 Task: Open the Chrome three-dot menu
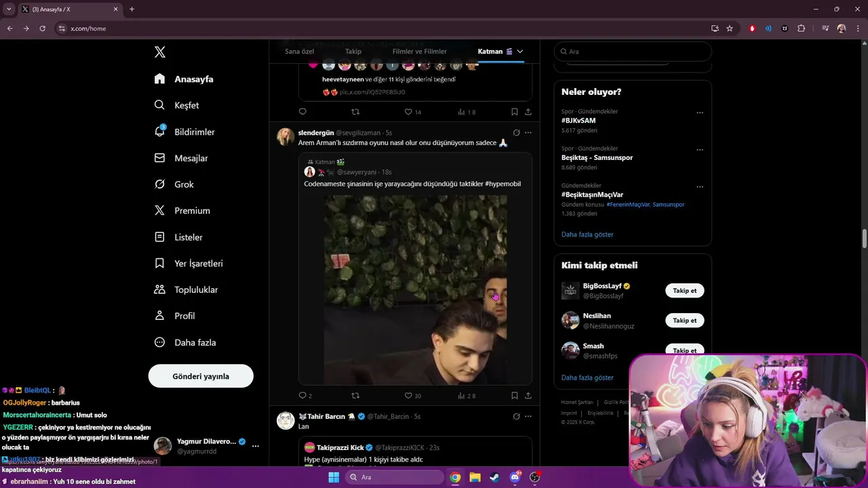pos(857,28)
